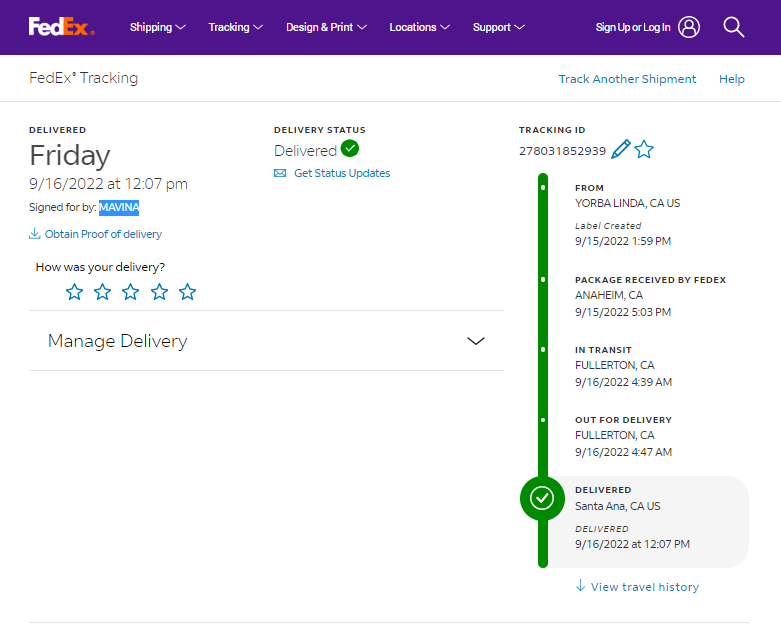Click the 9/15/2022 5:03 PM timestamp
The width and height of the screenshot is (781, 626).
coord(623,312)
